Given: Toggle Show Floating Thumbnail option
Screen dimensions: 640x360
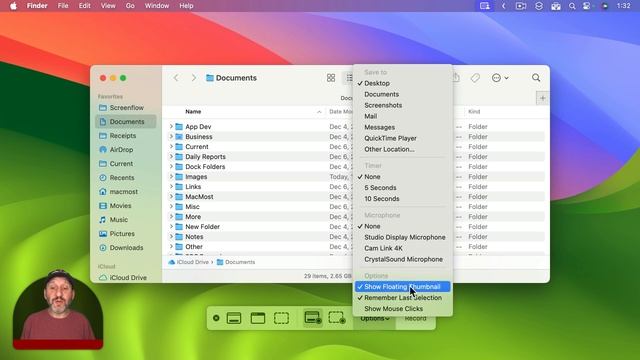Looking at the screenshot, I should point(403,287).
